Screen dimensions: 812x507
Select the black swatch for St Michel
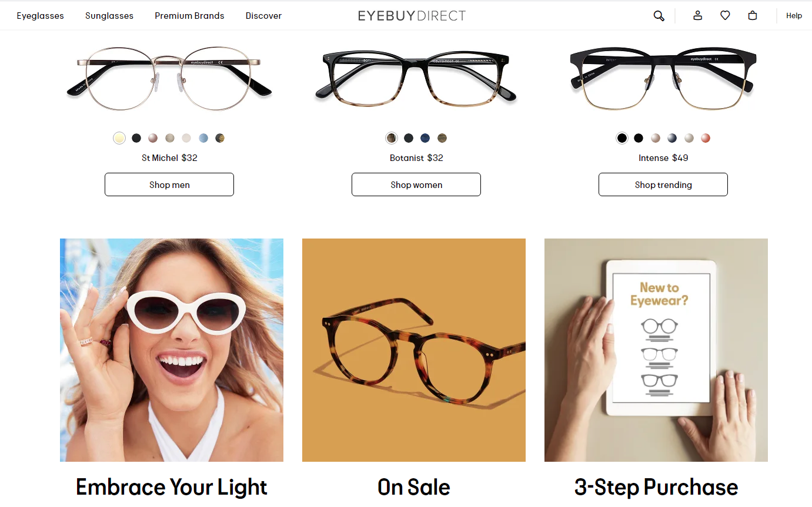[x=136, y=138]
